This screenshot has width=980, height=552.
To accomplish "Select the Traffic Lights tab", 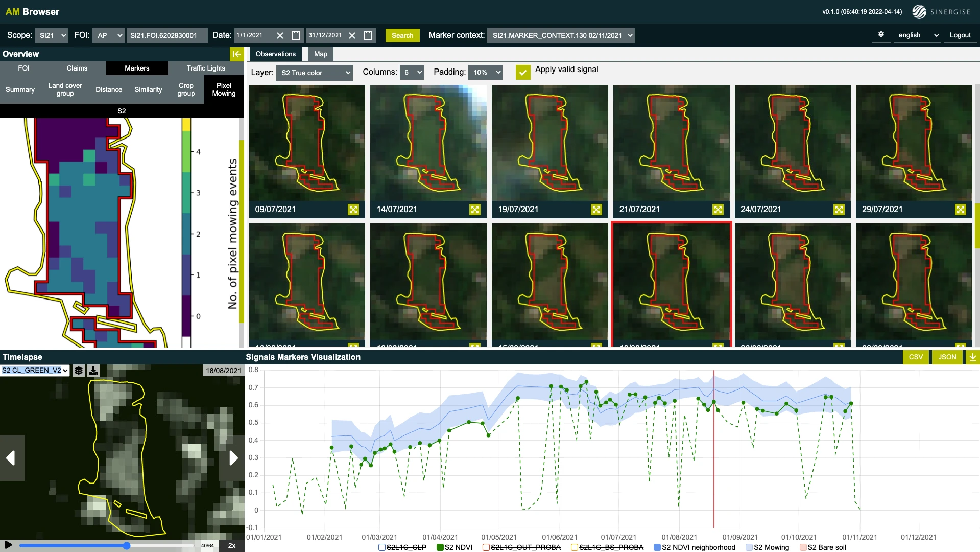I will [x=206, y=68].
